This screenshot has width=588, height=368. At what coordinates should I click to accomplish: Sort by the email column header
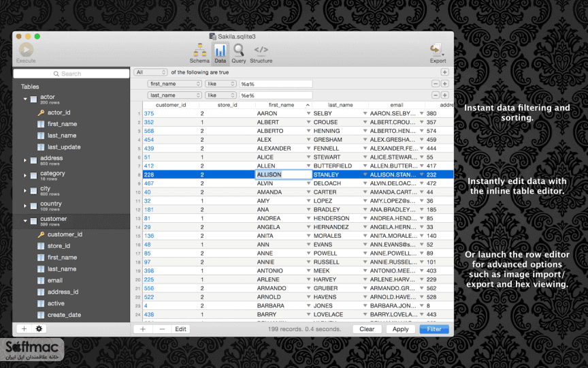(x=397, y=105)
